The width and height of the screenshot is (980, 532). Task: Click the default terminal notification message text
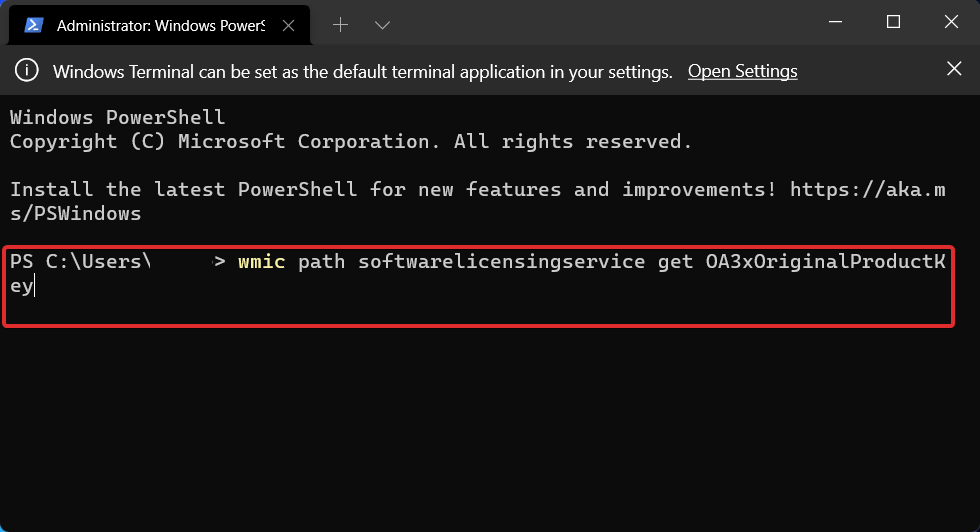tap(362, 71)
